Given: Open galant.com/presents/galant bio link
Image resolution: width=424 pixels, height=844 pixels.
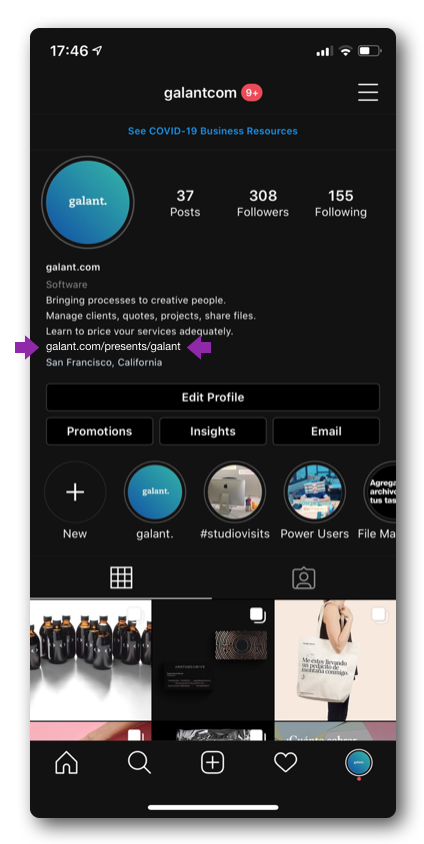Looking at the screenshot, I should point(113,346).
